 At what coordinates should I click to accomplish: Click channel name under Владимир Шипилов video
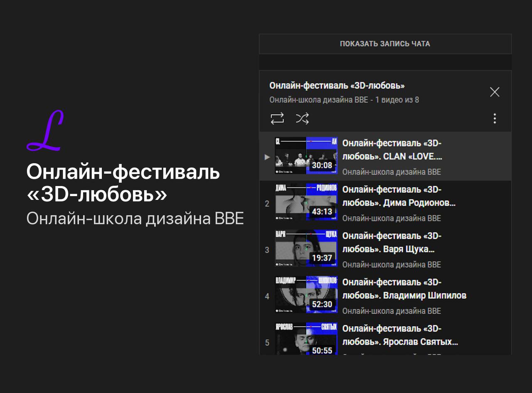tap(392, 311)
